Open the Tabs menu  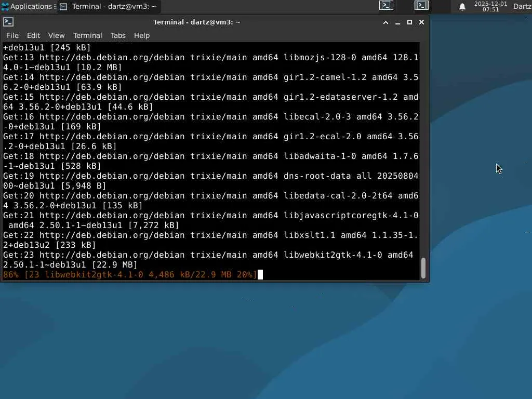pos(118,35)
